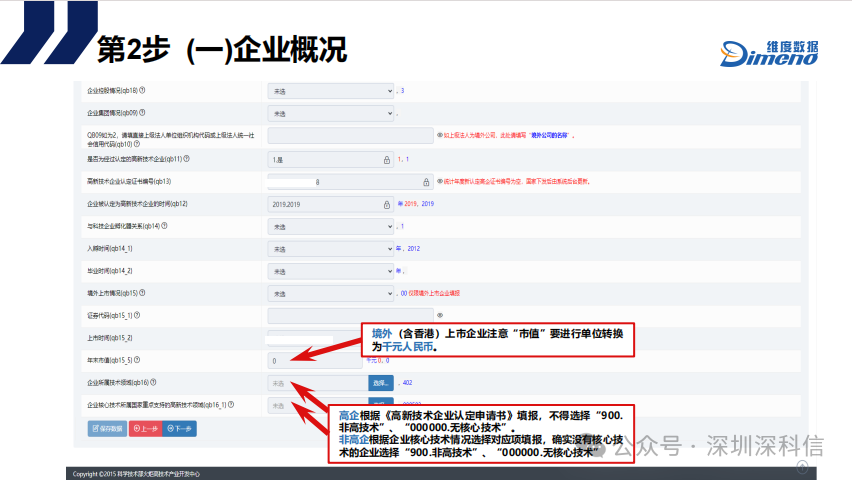Click the blue 2012 value beside 入孵时间
The image size is (852, 480).
point(414,248)
